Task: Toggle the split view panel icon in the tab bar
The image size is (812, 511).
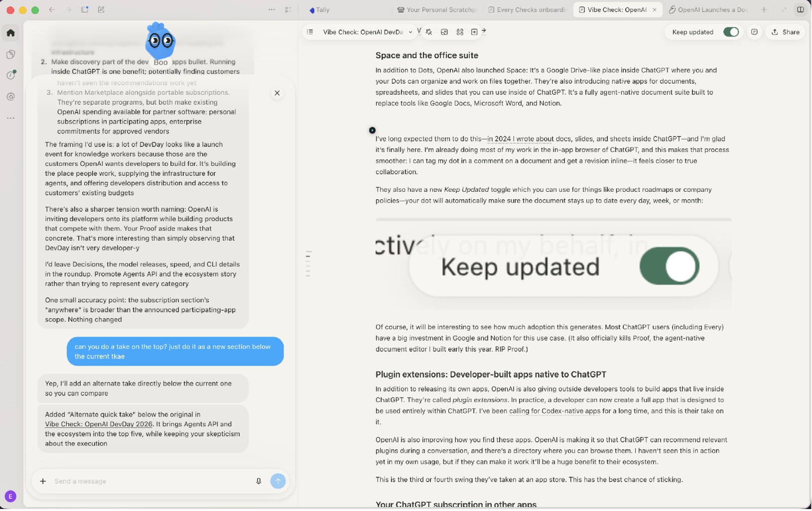Action: tap(800, 9)
